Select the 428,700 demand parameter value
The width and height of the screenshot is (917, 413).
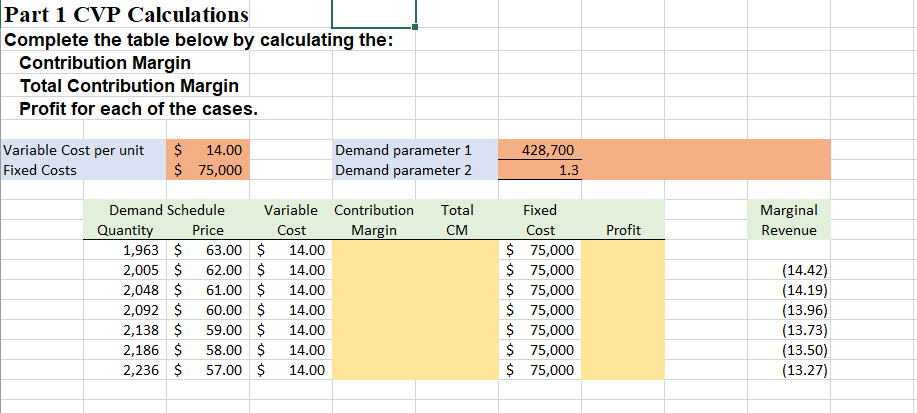tap(540, 150)
